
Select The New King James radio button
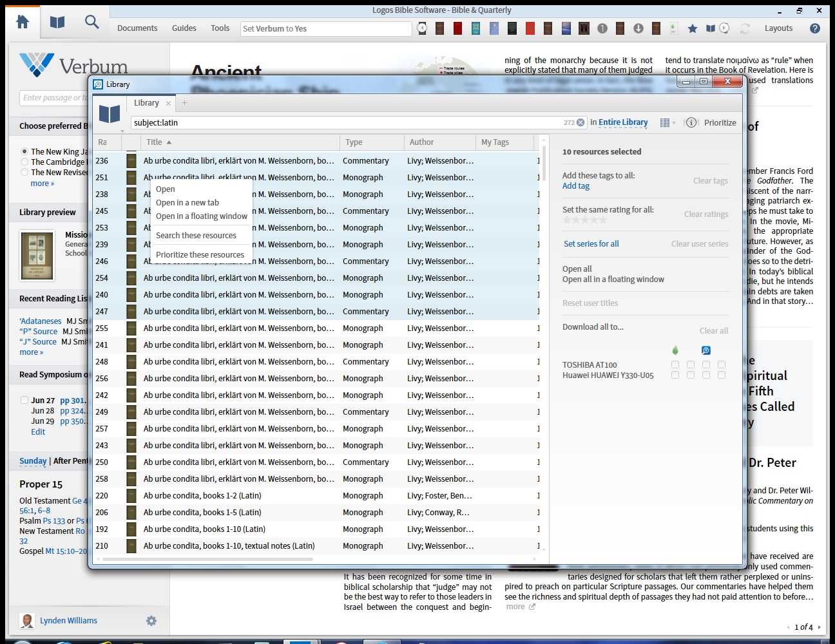(24, 151)
